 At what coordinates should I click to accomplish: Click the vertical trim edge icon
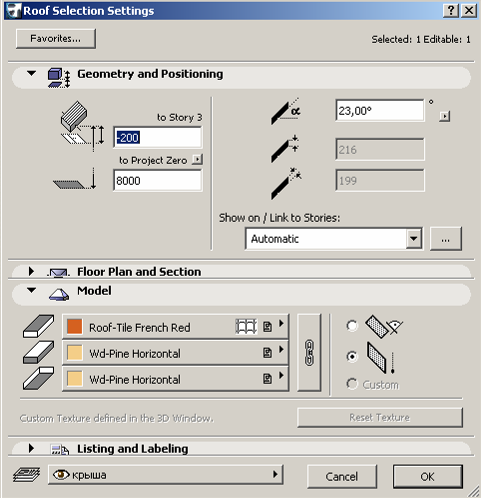point(381,358)
